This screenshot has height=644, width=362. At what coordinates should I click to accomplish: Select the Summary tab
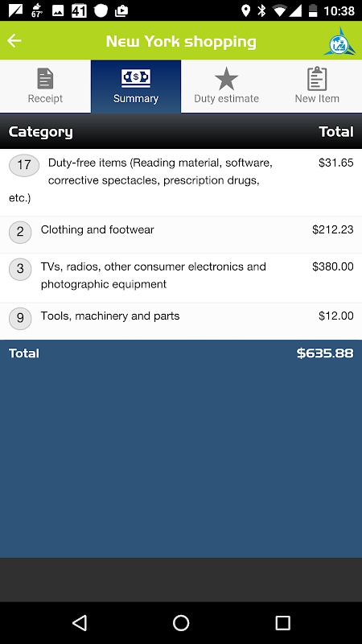(x=136, y=86)
